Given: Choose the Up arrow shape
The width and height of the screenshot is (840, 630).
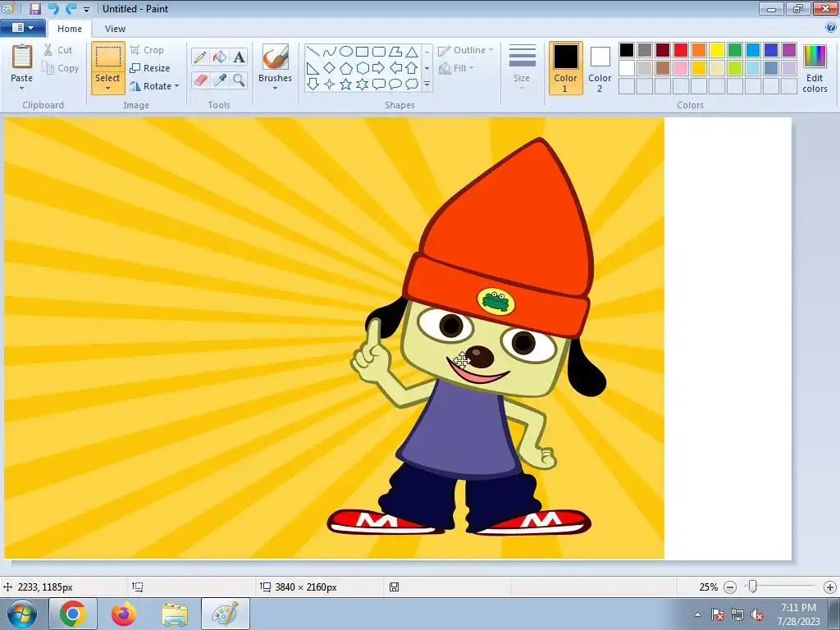Looking at the screenshot, I should coord(412,68).
